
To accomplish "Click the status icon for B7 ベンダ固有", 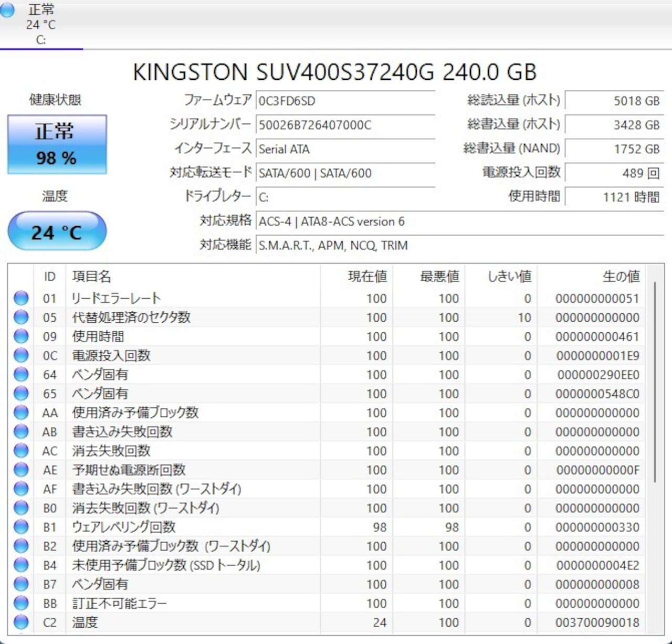I will 21,584.
